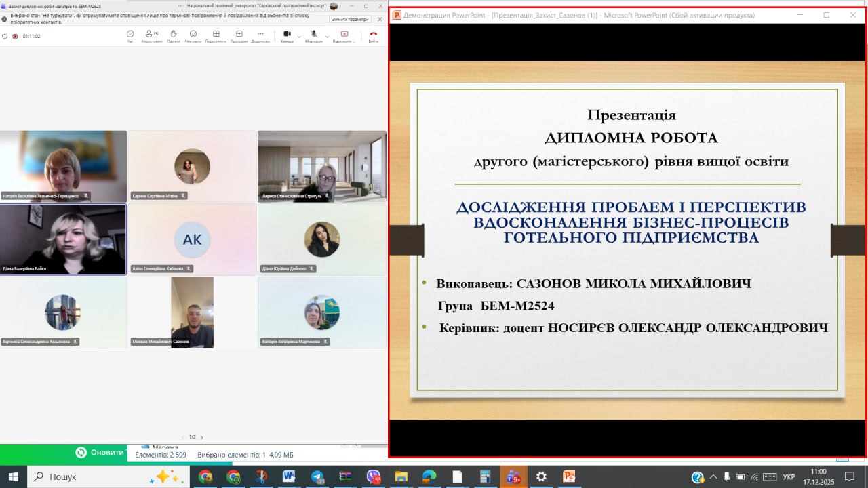The image size is (868, 488).
Task: Select Діана Валеріївна Райко video tile
Action: coord(63,239)
